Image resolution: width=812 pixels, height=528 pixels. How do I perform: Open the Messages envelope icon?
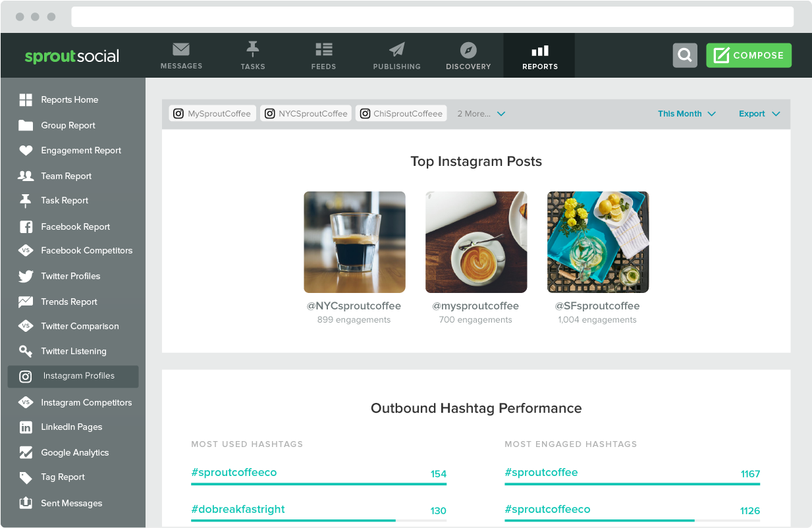(181, 50)
